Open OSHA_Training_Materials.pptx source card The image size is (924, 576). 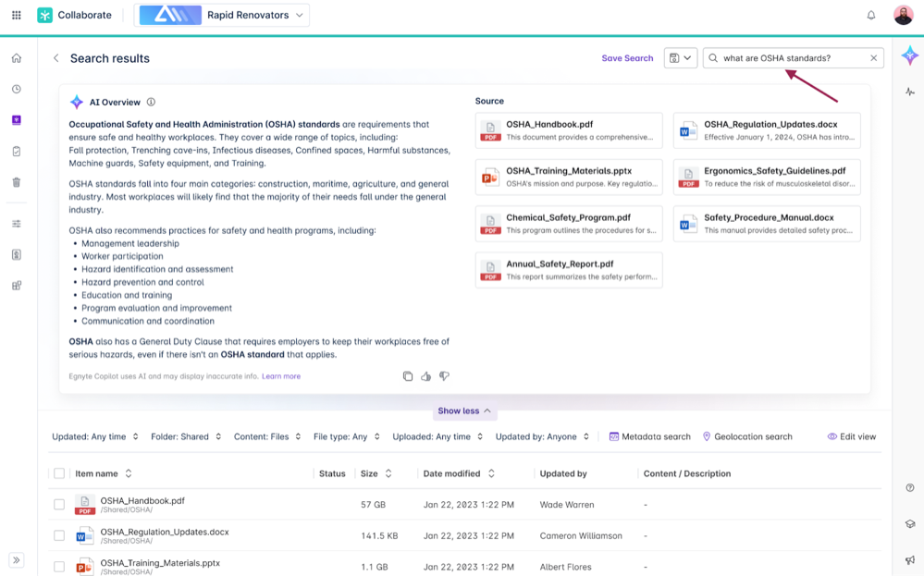(x=569, y=177)
